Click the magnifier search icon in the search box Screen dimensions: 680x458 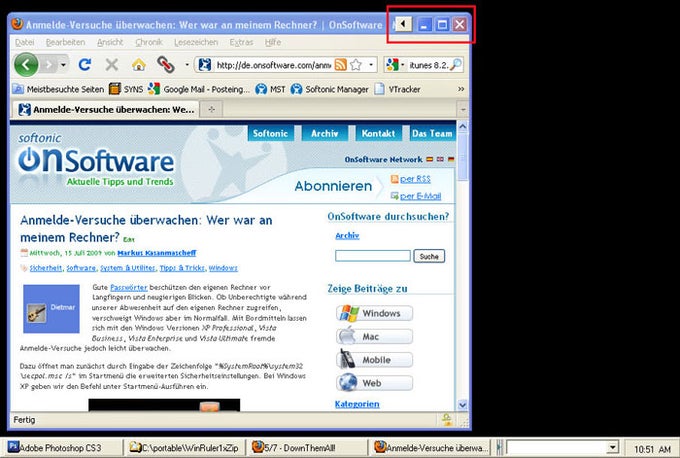(x=456, y=65)
